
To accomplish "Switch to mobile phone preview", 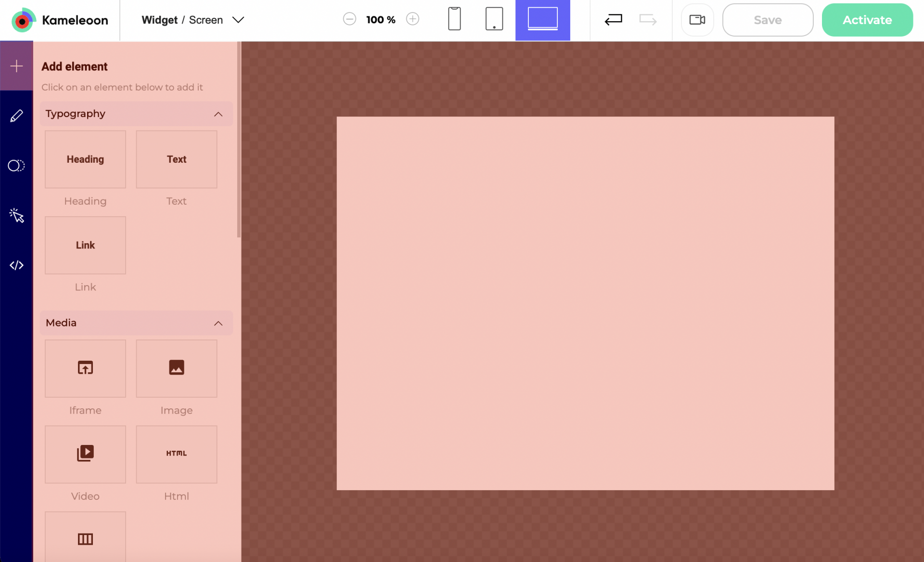I will tap(454, 19).
